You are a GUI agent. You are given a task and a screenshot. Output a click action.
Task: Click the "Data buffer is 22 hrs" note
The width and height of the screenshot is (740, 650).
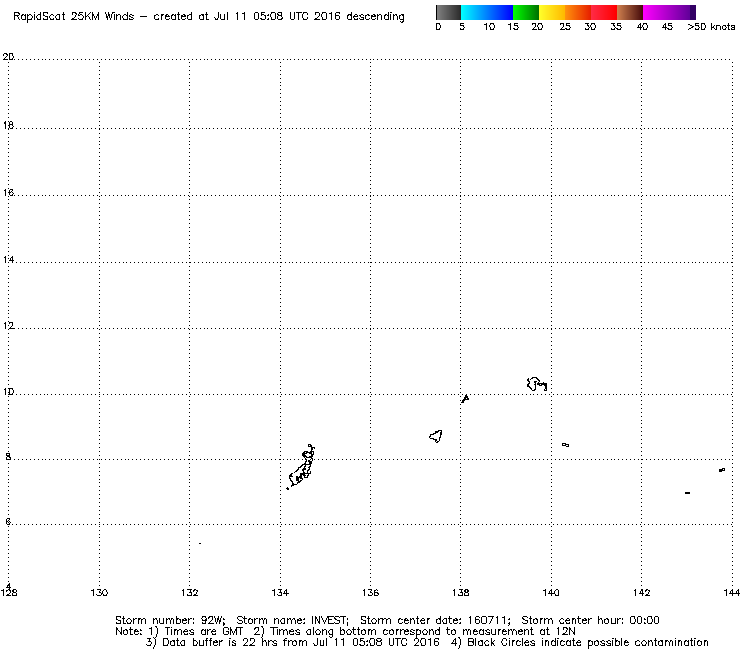221,642
